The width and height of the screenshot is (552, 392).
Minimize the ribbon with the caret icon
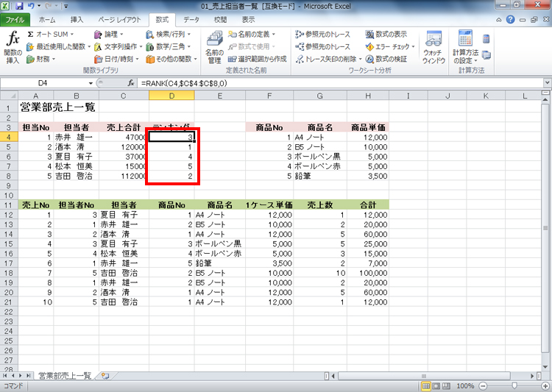point(499,20)
